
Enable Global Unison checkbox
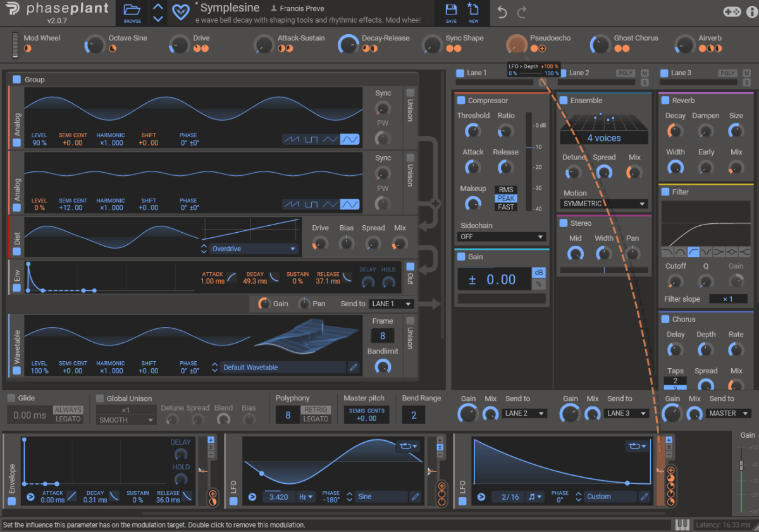click(100, 399)
